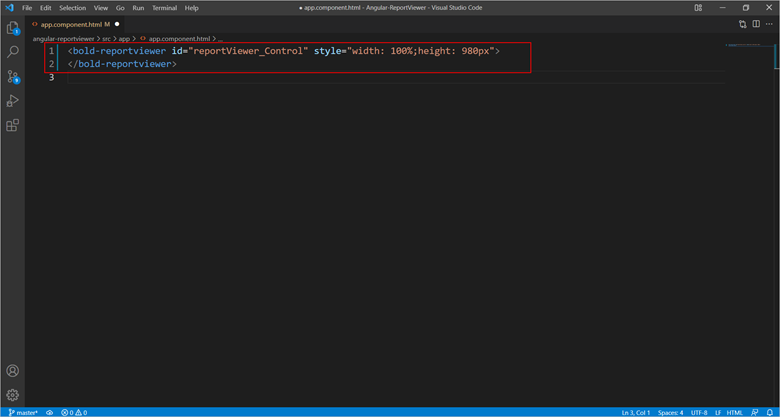Click Spaces: 4 indentation setting

point(671,413)
